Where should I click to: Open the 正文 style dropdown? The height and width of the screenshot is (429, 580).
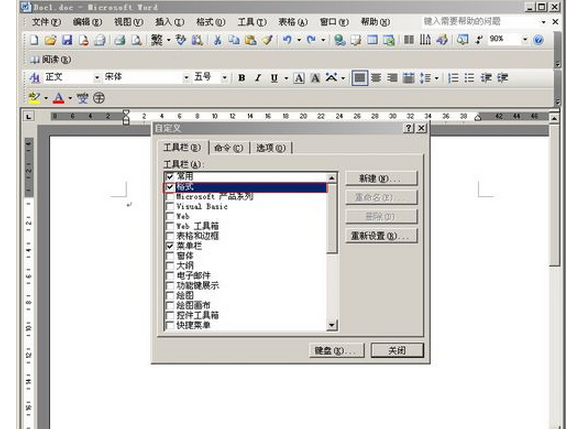(97, 78)
